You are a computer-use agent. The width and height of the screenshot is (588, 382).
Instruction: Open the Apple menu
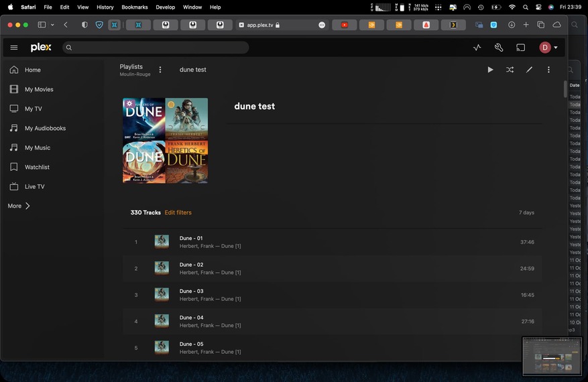click(11, 7)
